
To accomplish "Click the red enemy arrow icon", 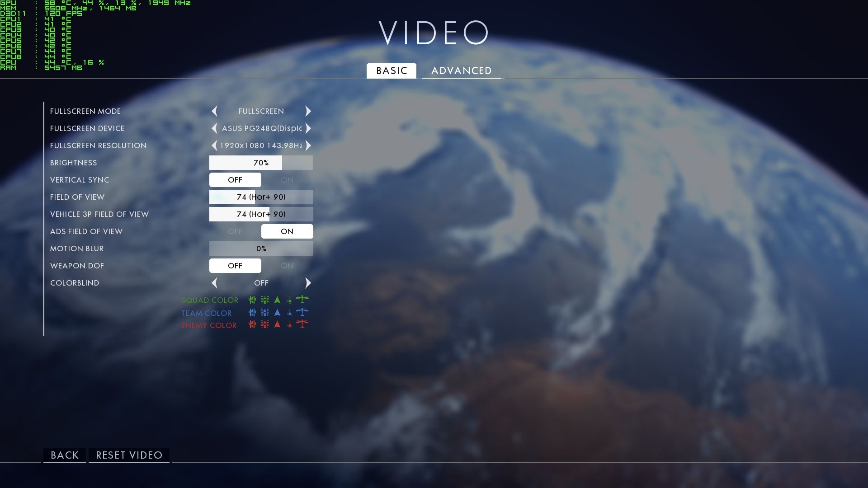I will (278, 324).
